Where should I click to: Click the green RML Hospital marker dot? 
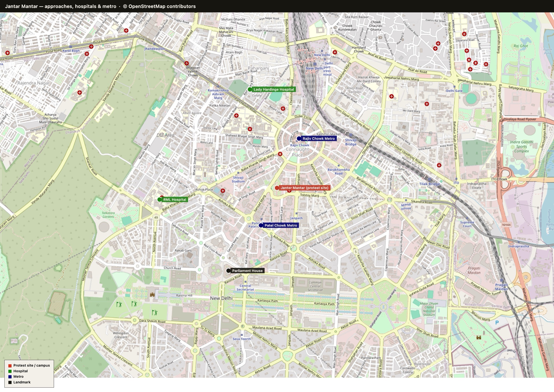[160, 200]
